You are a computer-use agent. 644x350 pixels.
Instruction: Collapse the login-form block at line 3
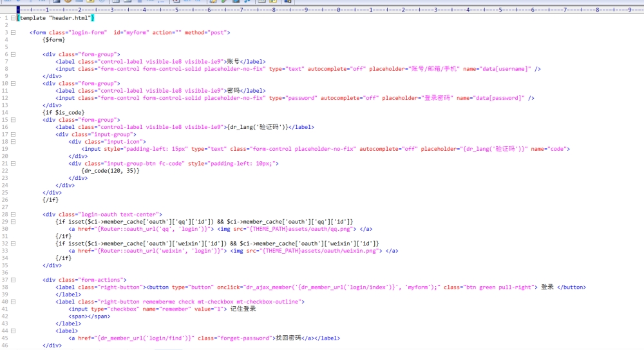point(13,32)
